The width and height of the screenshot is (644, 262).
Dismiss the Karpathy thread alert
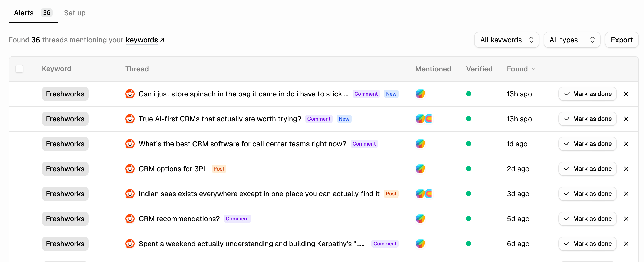[x=626, y=244]
